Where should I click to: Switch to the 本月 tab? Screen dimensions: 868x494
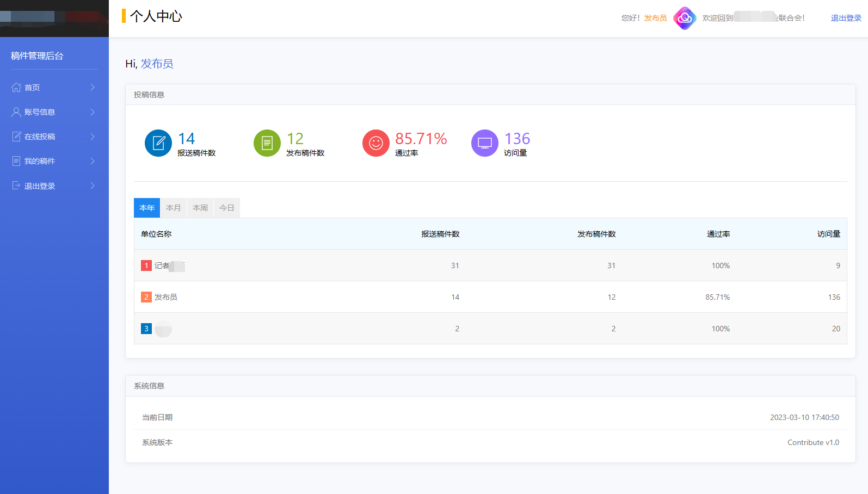pyautogui.click(x=174, y=208)
